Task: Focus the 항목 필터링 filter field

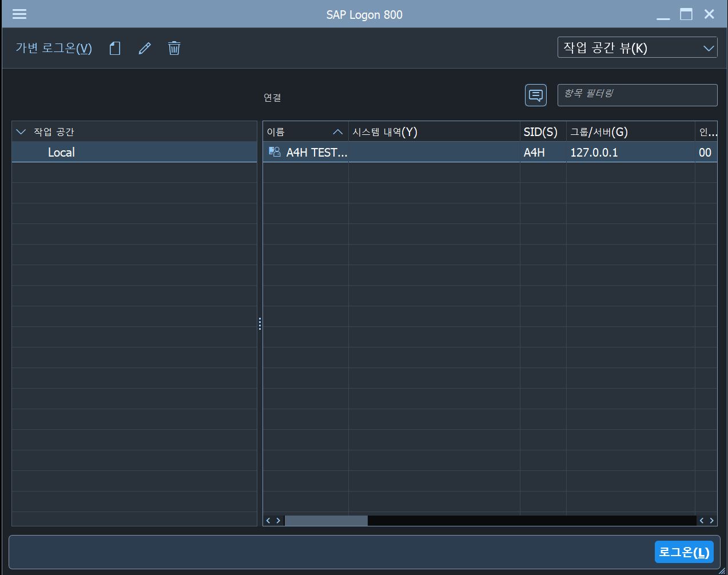Action: coord(637,95)
